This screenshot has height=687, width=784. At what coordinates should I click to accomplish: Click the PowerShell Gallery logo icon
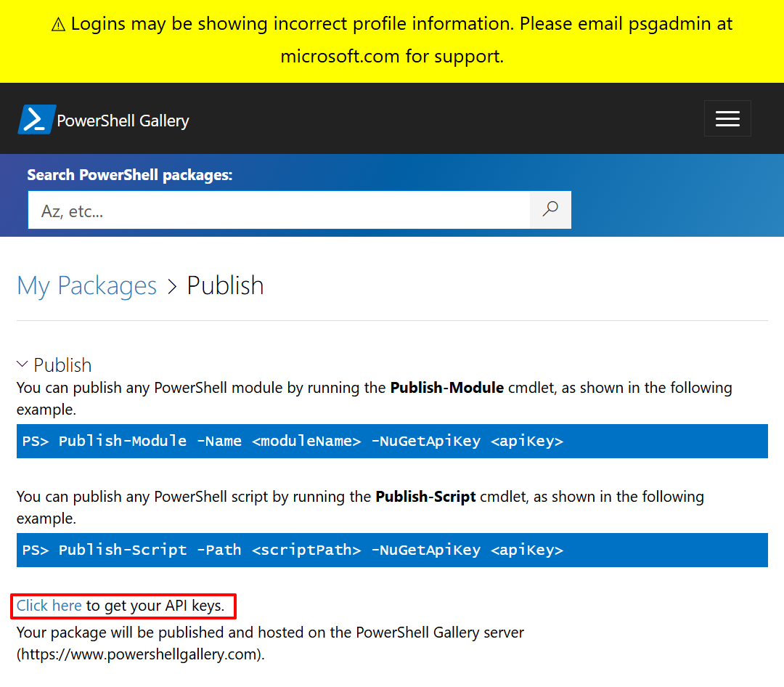pyautogui.click(x=37, y=119)
